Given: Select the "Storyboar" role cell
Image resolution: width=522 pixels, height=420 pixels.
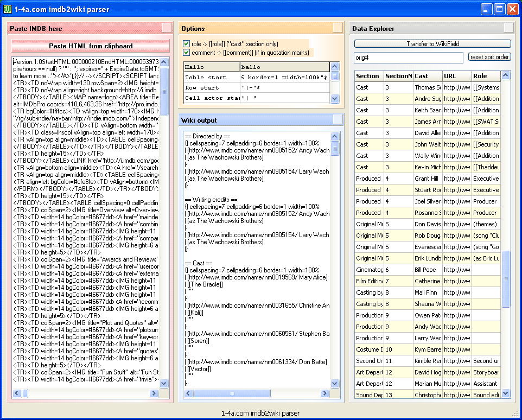Looking at the screenshot, I should coord(486,372).
